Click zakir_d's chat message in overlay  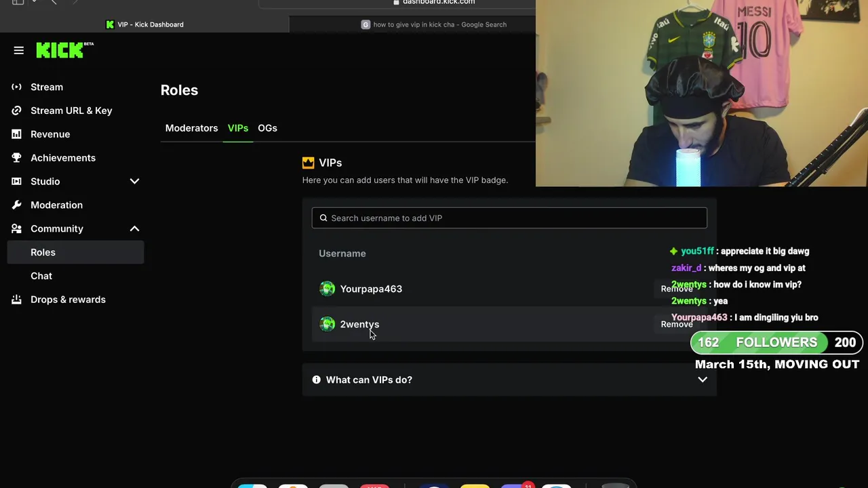pos(738,268)
